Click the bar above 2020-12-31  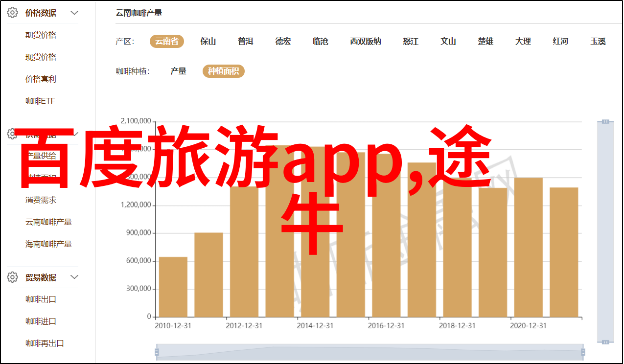[x=529, y=247]
